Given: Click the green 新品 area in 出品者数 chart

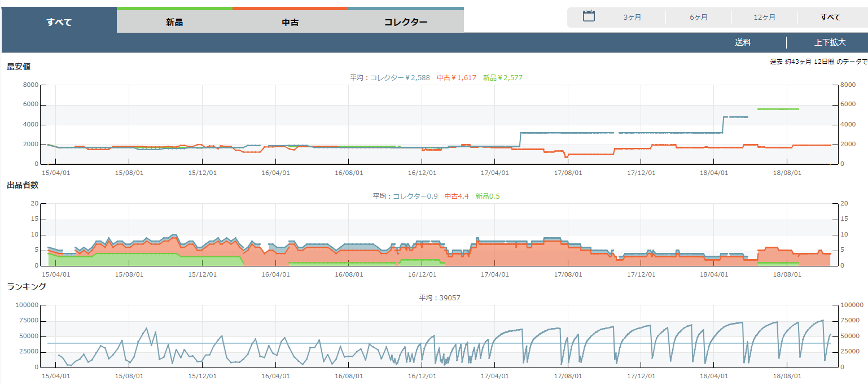Looking at the screenshot, I should [141, 260].
